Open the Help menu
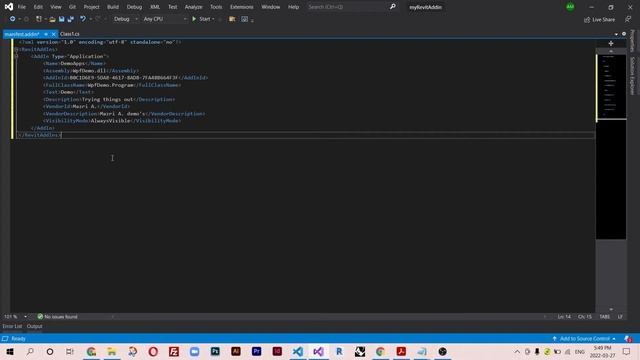 (293, 7)
